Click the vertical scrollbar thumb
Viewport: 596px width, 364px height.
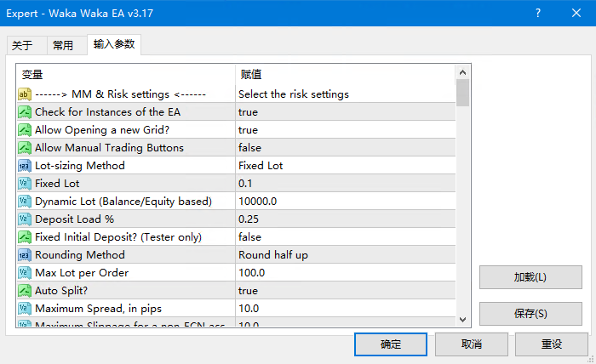[462, 93]
